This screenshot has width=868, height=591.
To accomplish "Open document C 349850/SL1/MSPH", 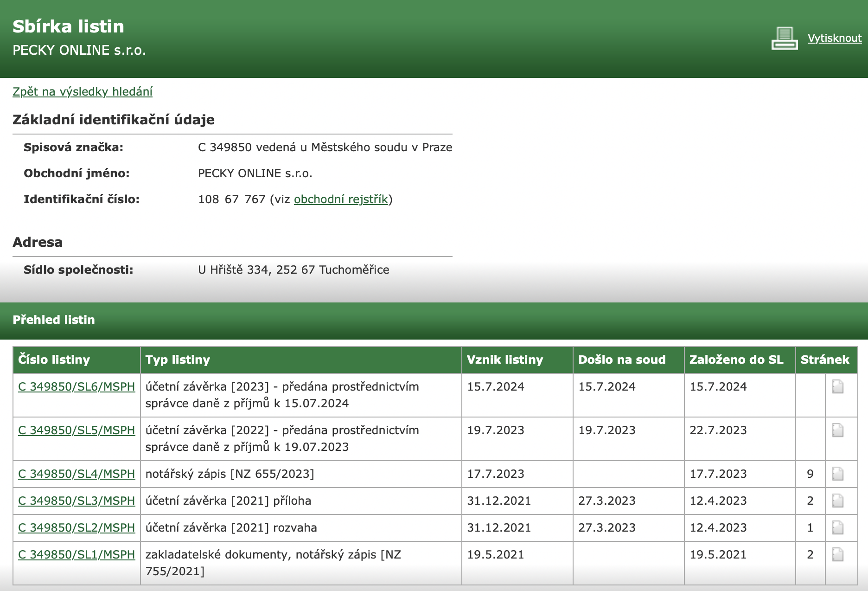I will point(77,554).
